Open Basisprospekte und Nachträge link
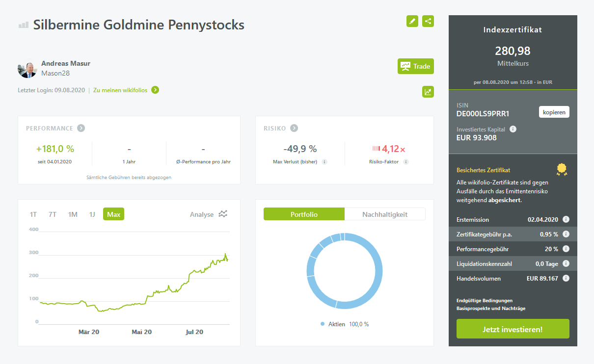 [x=491, y=309]
